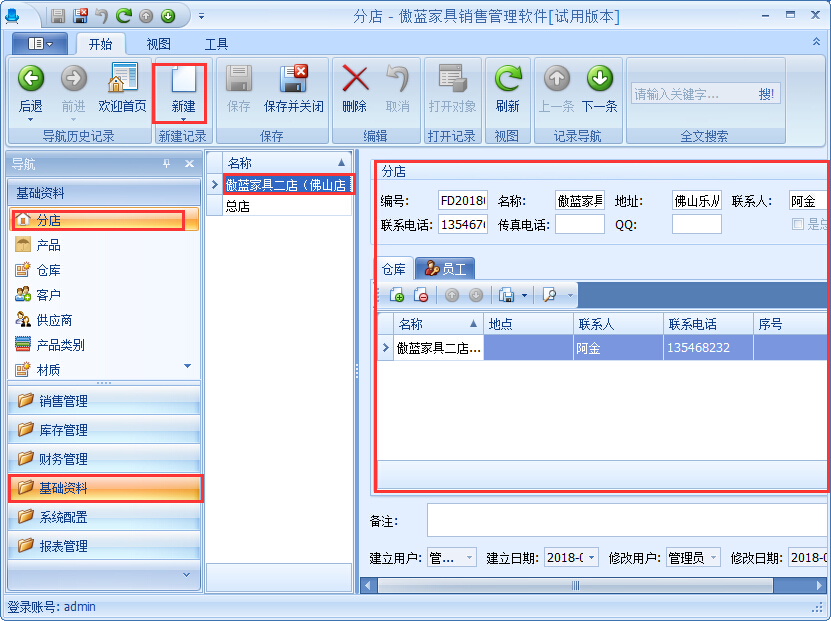
Task: Click the 新建 new record icon
Action: [x=183, y=79]
